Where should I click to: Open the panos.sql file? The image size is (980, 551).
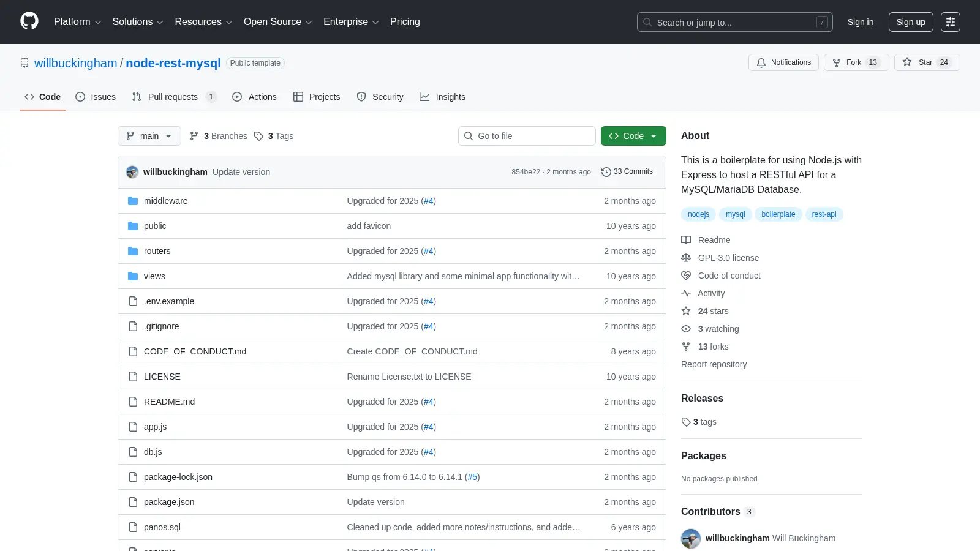pos(162,527)
